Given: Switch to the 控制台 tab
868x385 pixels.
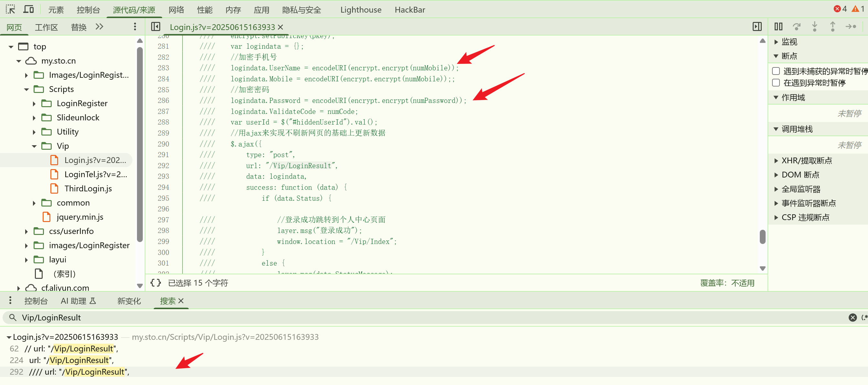Looking at the screenshot, I should point(36,301).
